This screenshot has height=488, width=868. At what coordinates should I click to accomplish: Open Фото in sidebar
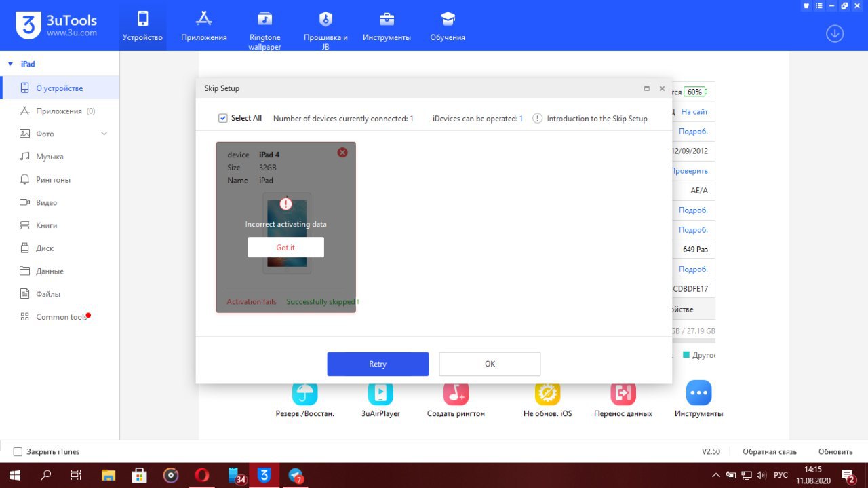[45, 134]
